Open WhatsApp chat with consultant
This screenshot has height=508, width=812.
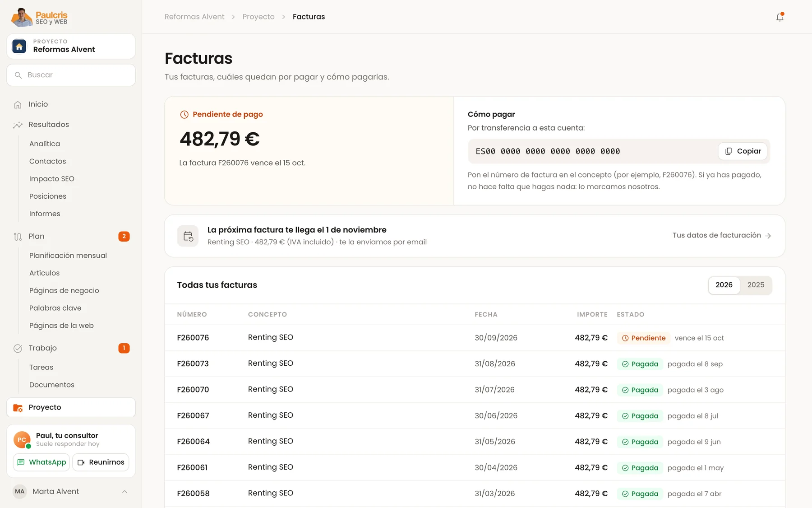(x=42, y=462)
